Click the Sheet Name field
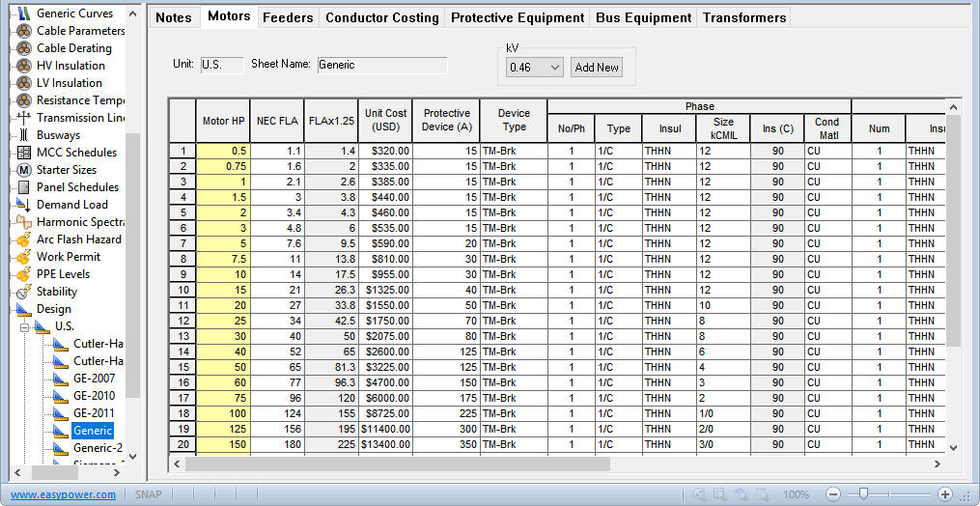This screenshot has height=506, width=980. (381, 65)
